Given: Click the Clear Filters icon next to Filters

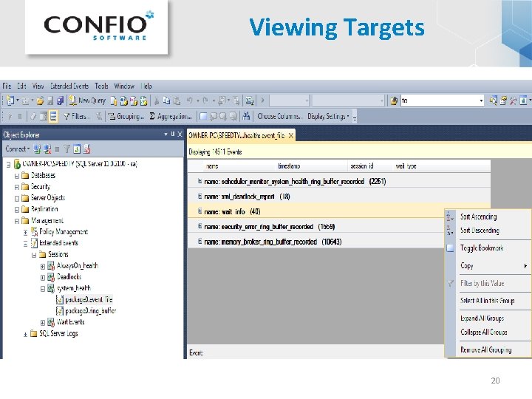Looking at the screenshot, I should [99, 117].
